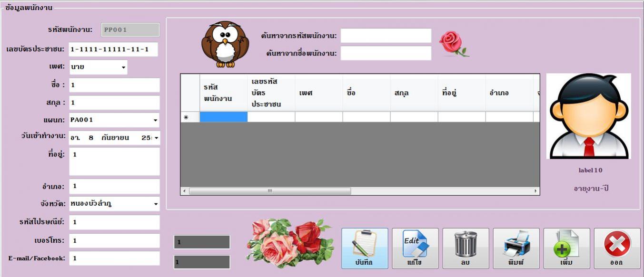Click the อำเภอ district field
Image resolution: width=644 pixels, height=277 pixels.
[114, 186]
